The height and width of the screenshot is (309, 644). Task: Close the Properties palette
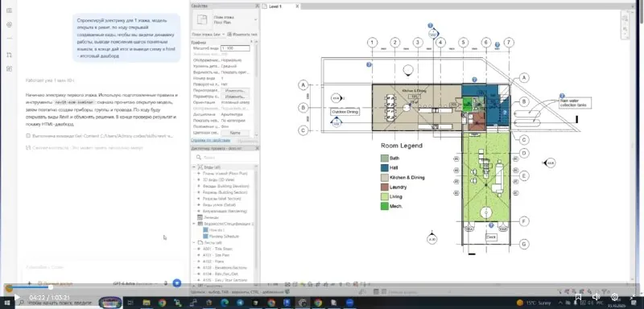point(257,6)
